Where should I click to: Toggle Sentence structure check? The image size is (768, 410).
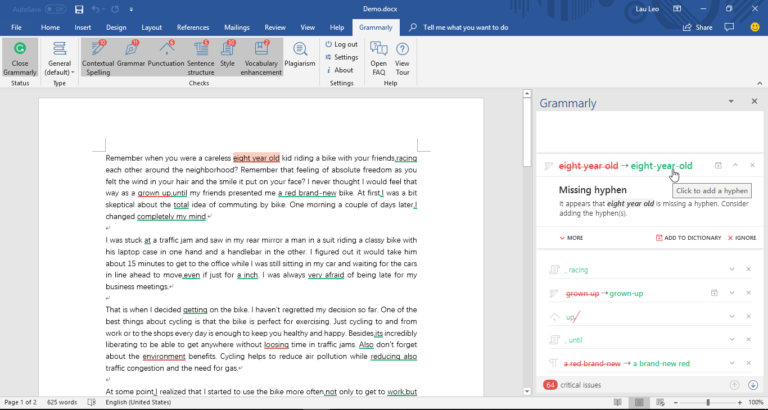coord(201,58)
